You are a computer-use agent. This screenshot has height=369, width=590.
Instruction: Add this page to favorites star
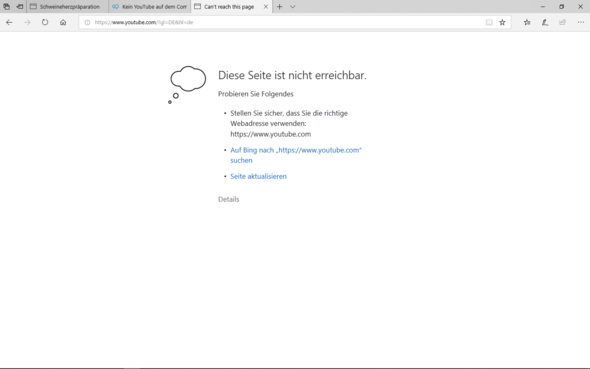click(502, 22)
